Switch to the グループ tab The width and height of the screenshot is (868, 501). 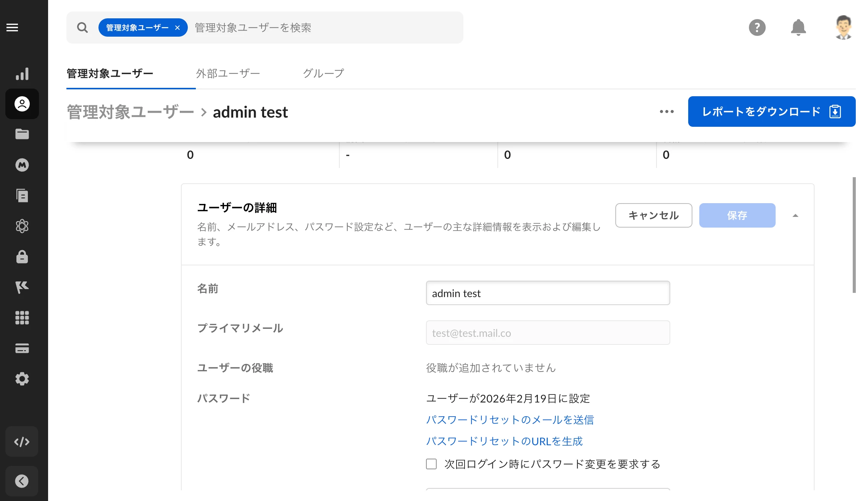323,73
